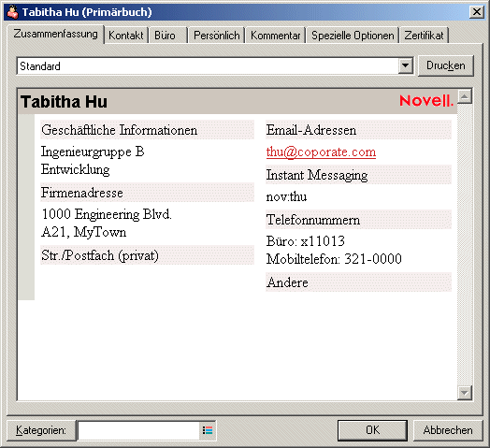Click the 1000 Engineering Blvd. address line
The height and width of the screenshot is (448, 490).
(107, 214)
